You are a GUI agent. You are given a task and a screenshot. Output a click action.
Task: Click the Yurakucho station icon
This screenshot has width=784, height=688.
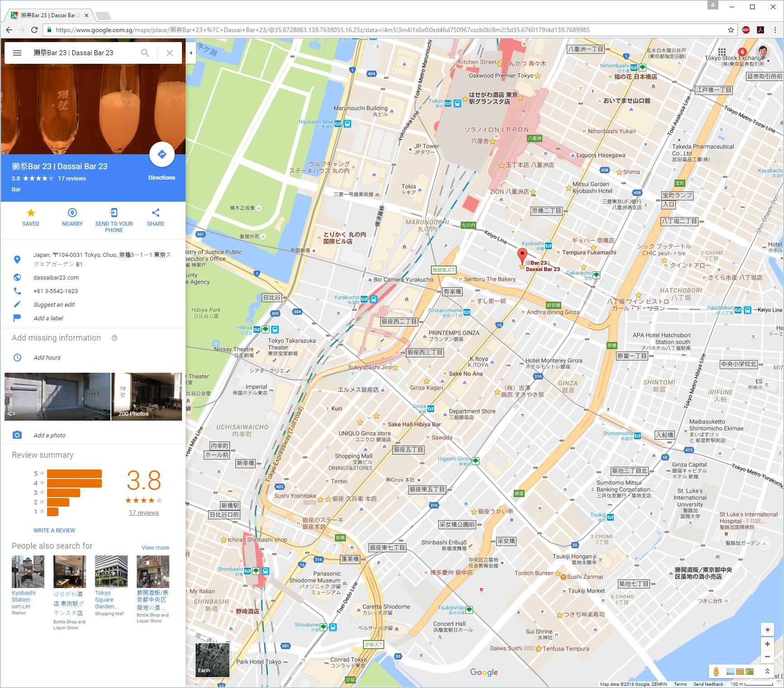pos(373,299)
